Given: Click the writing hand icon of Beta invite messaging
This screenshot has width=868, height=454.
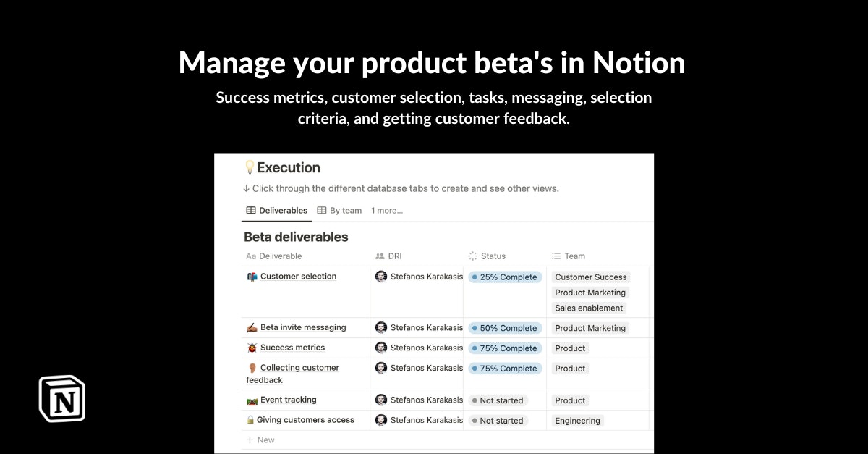Looking at the screenshot, I should 252,327.
